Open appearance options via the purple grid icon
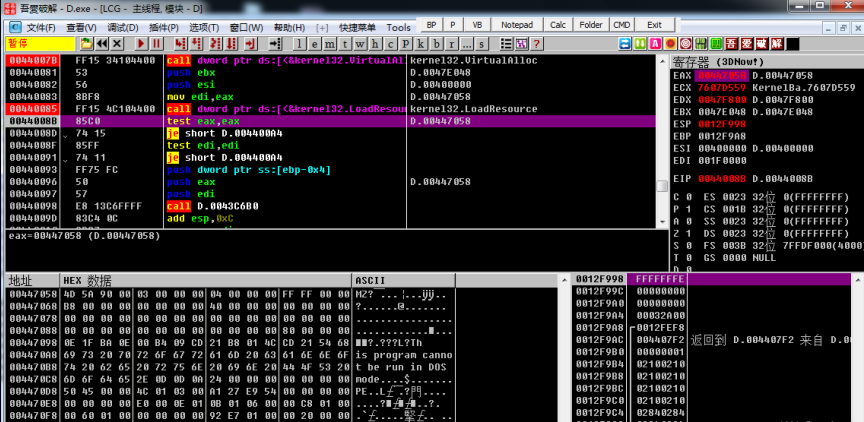 [x=521, y=44]
